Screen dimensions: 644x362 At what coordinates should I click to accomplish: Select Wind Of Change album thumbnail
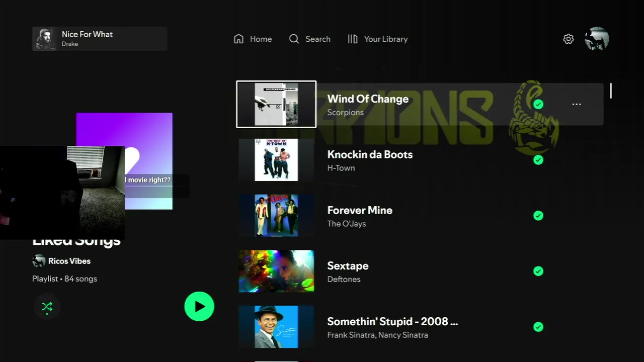[276, 104]
